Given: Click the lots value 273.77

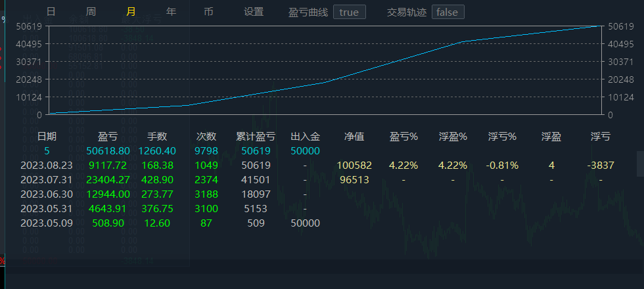Looking at the screenshot, I should 157,194.
